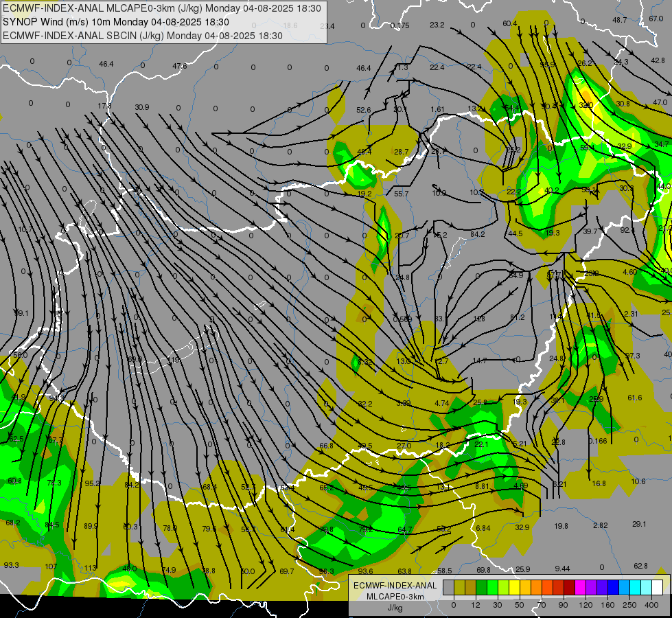This screenshot has height=618, width=672.
Task: Click the map value '107' at bottom left
Action: pos(51,566)
